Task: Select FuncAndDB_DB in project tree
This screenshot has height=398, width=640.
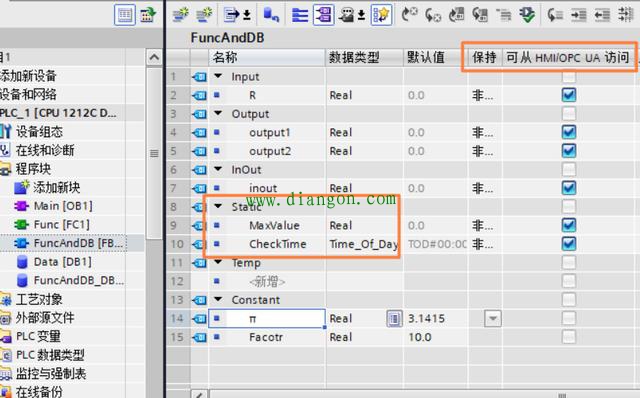Action: pyautogui.click(x=78, y=280)
